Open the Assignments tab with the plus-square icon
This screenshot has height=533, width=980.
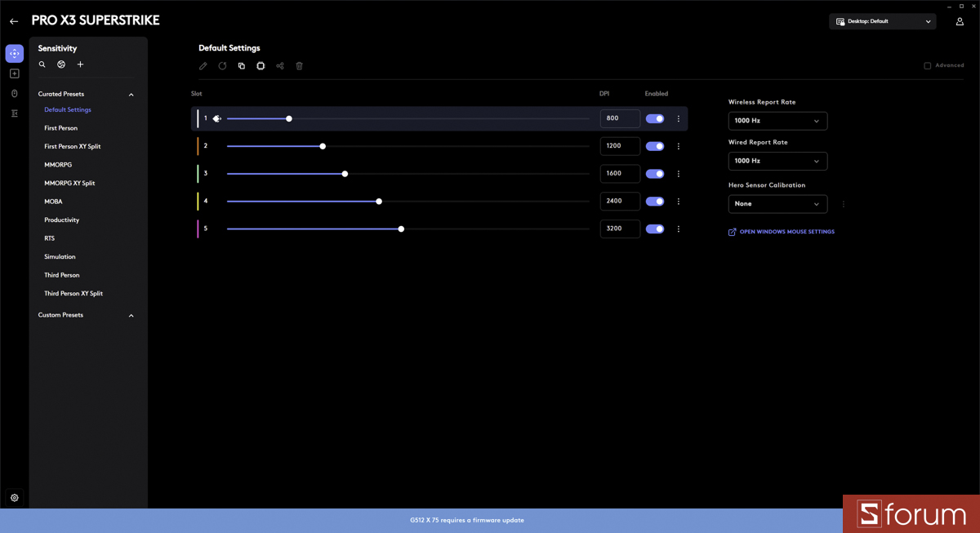point(15,73)
